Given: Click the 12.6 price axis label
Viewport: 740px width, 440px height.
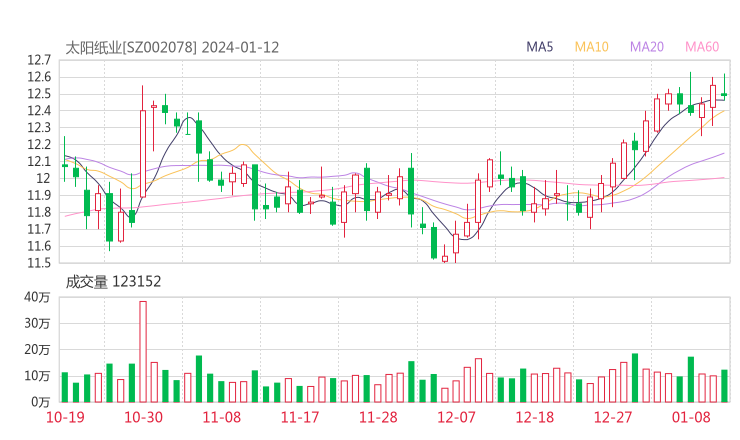Looking at the screenshot, I should [39, 77].
